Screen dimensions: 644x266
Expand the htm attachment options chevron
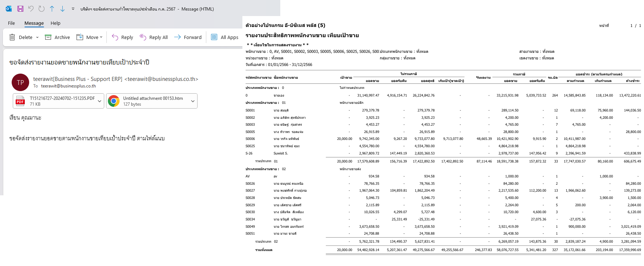[x=193, y=101]
